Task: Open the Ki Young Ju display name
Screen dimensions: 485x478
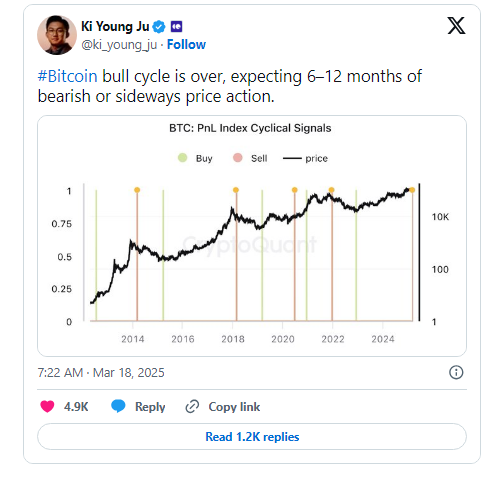Action: [x=115, y=26]
